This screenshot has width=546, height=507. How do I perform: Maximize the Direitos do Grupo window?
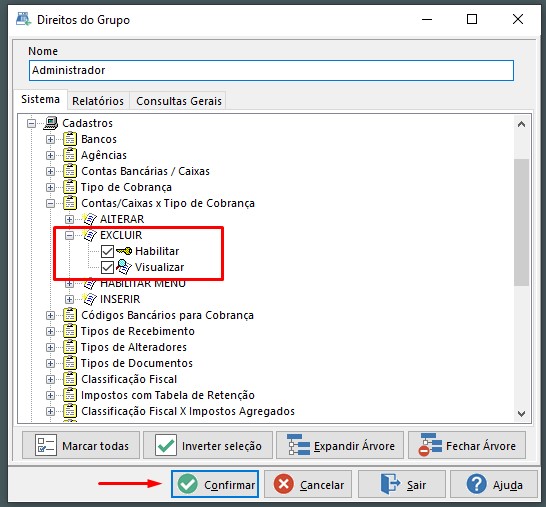pos(472,19)
